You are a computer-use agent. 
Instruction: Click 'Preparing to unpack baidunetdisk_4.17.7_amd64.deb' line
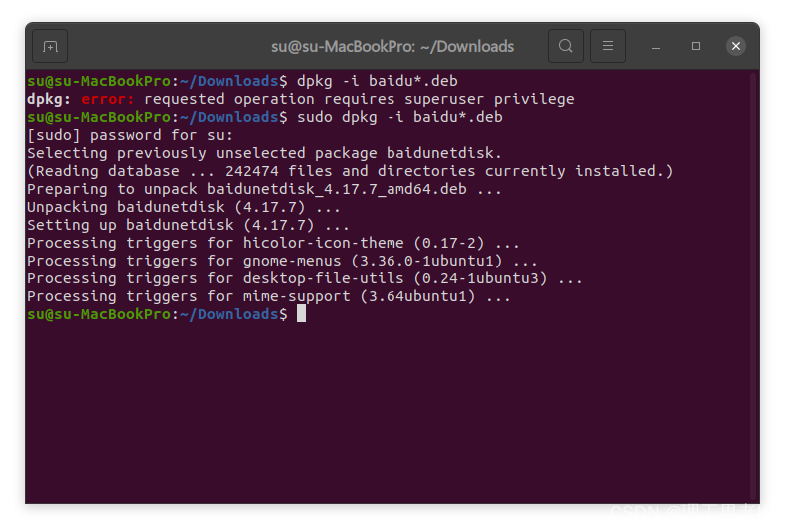click(264, 189)
